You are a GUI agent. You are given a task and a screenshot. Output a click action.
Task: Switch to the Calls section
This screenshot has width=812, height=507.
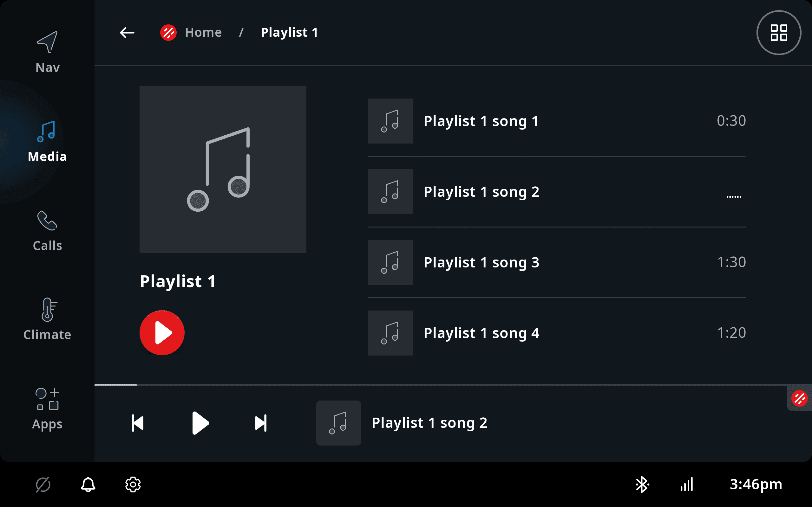coord(47,231)
